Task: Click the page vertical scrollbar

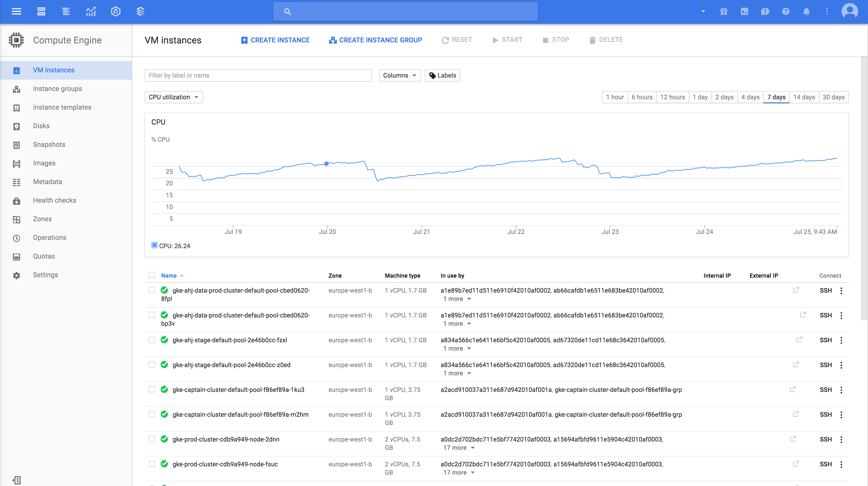Action: click(x=864, y=188)
